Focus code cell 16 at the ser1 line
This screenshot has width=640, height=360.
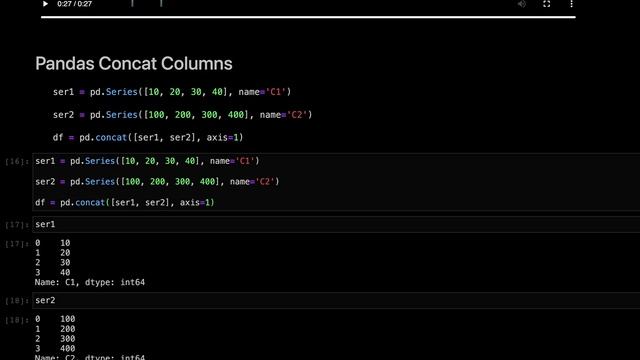[147, 161]
